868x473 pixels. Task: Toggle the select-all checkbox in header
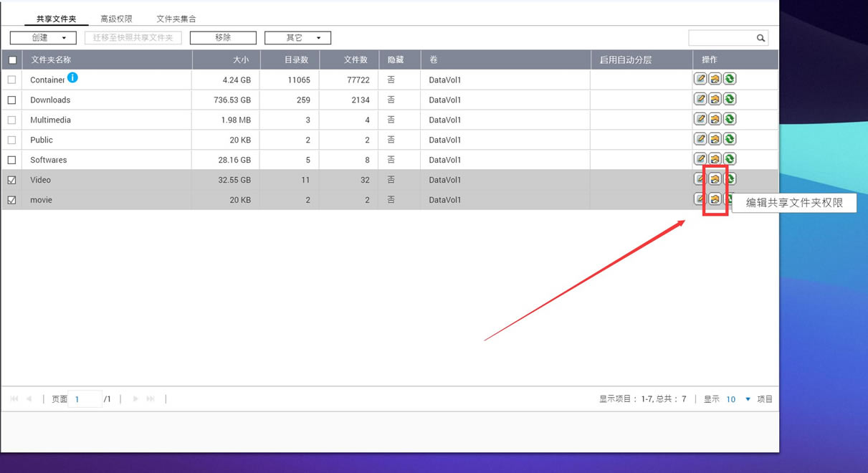[12, 60]
